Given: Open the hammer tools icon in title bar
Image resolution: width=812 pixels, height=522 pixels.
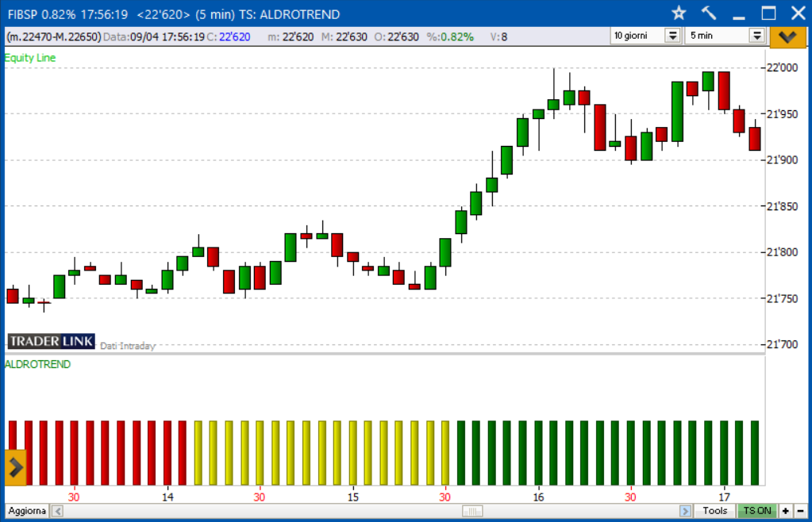Looking at the screenshot, I should [x=709, y=13].
